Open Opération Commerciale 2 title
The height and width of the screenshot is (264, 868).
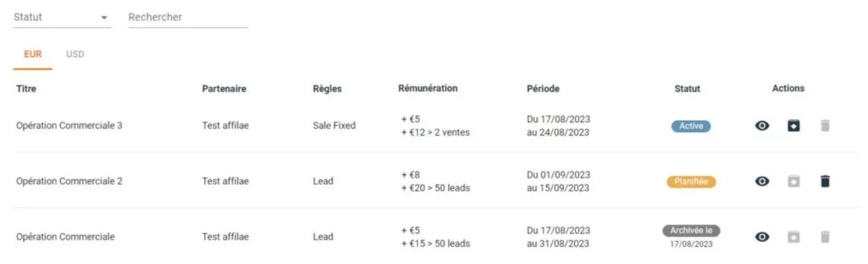click(69, 181)
